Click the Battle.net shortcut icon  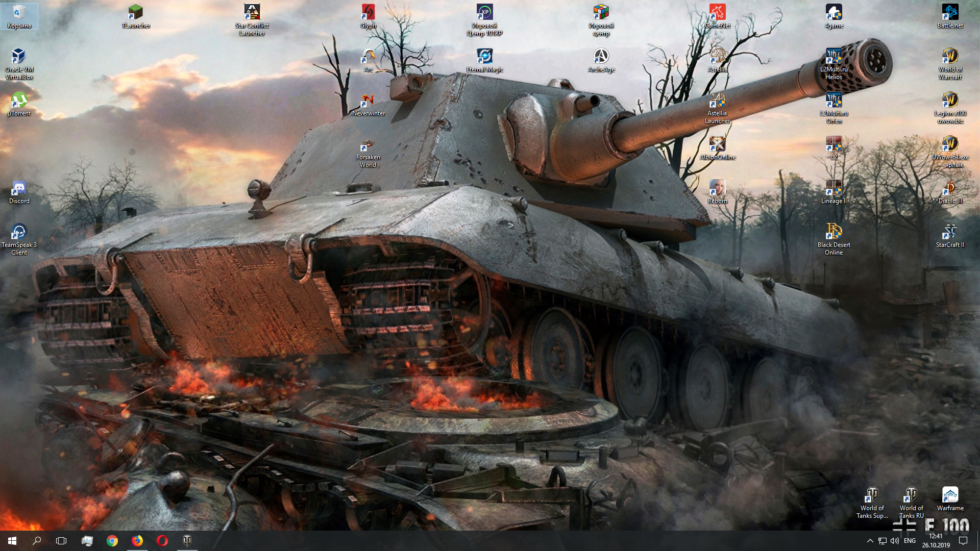click(950, 15)
